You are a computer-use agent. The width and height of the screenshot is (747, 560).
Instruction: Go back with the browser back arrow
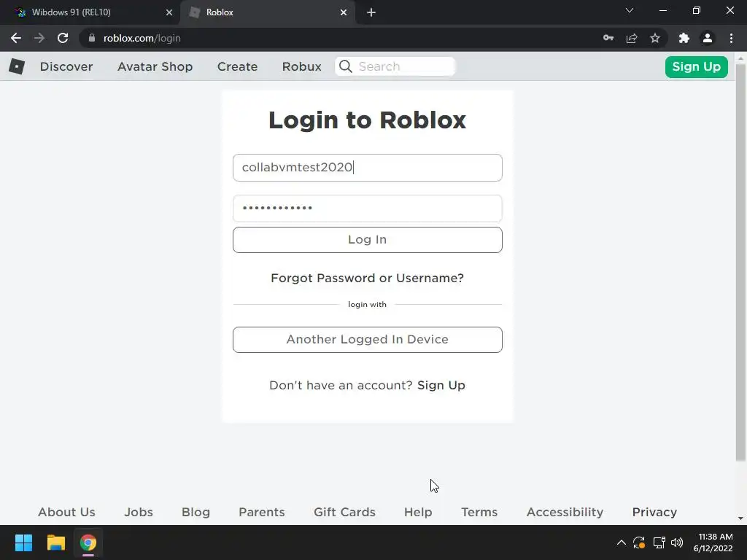[x=16, y=38]
